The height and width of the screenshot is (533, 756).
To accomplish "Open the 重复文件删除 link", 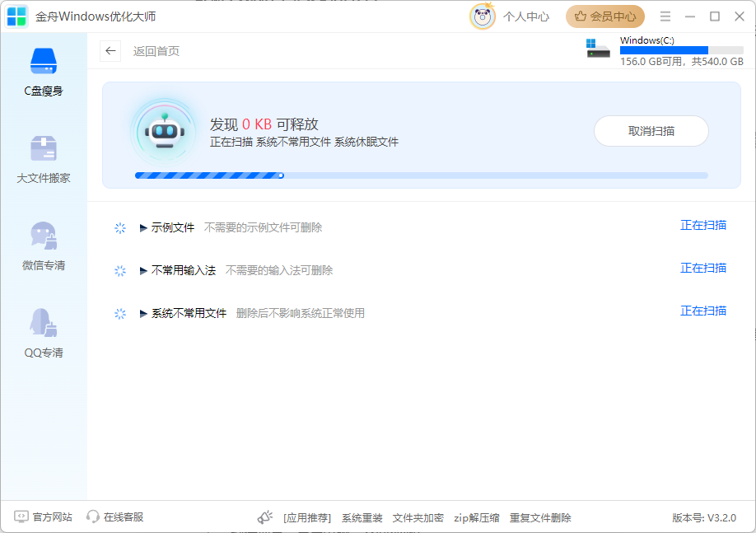I will coord(540,518).
